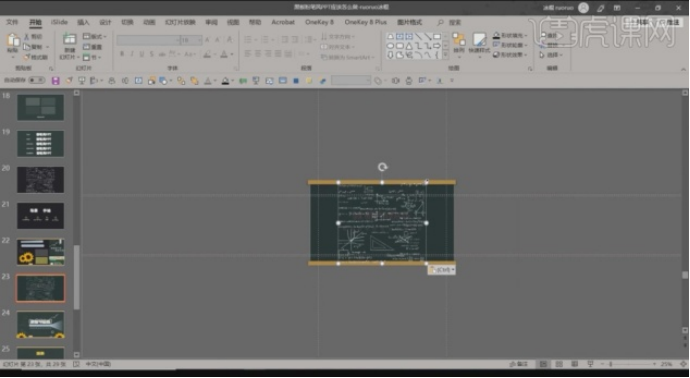Cut selection with 剪切 scissors

click(33, 37)
